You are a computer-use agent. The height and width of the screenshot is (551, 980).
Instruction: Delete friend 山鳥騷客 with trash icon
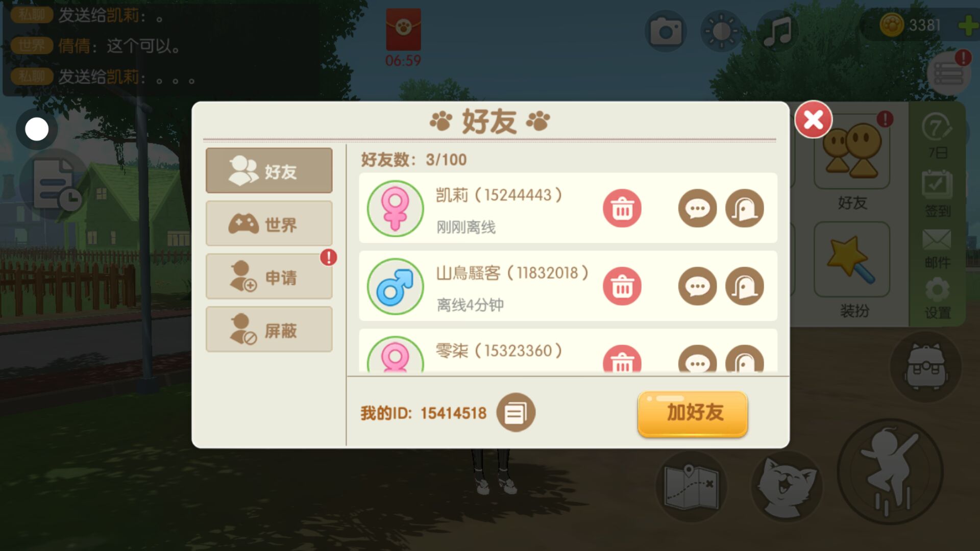click(x=622, y=286)
